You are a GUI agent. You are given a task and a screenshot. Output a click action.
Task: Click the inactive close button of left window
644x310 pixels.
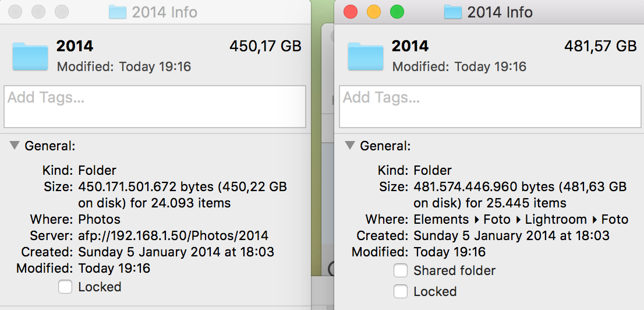(x=15, y=12)
